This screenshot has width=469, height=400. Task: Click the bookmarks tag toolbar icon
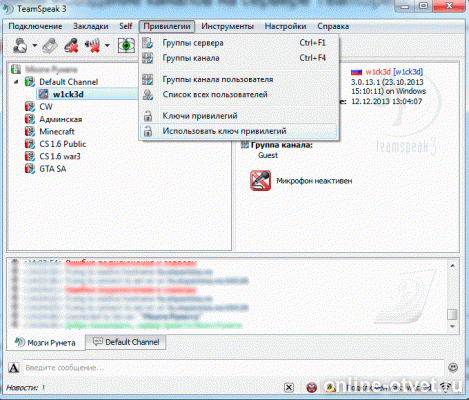pyautogui.click(x=50, y=45)
